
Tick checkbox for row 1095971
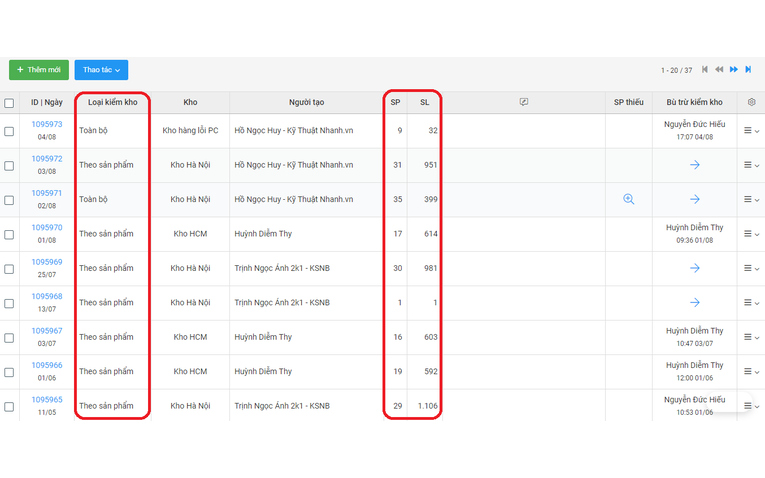(9, 200)
